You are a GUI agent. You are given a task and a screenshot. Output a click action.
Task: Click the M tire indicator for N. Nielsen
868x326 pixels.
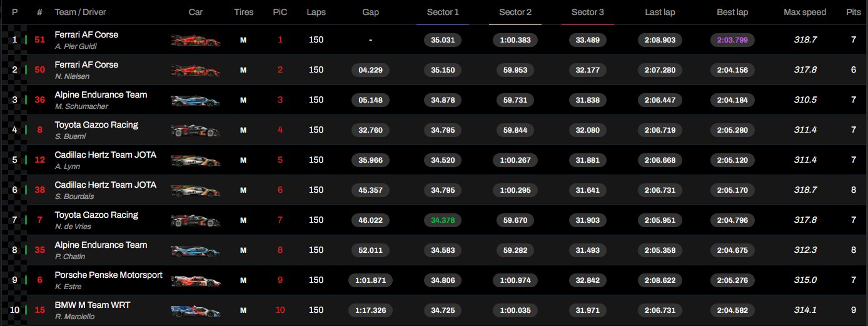[x=243, y=70]
